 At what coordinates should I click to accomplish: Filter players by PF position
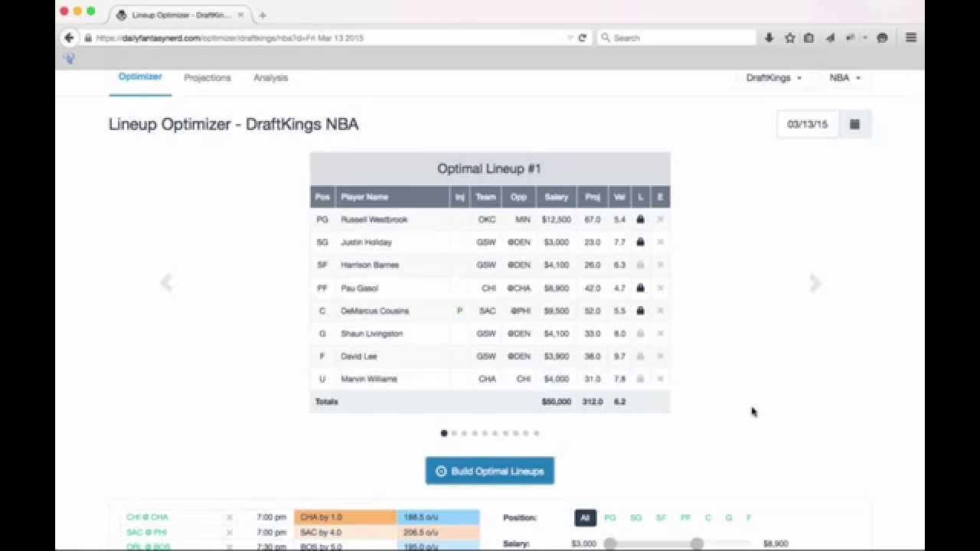[685, 518]
